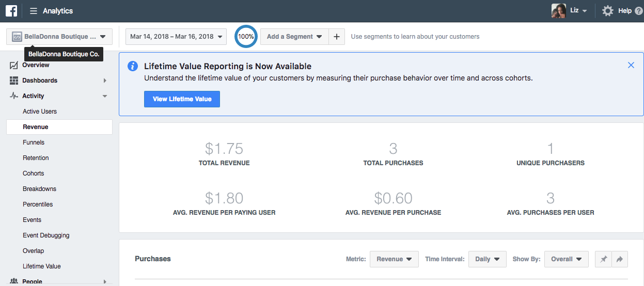Share the Purchases chart with arrow icon

click(x=620, y=259)
